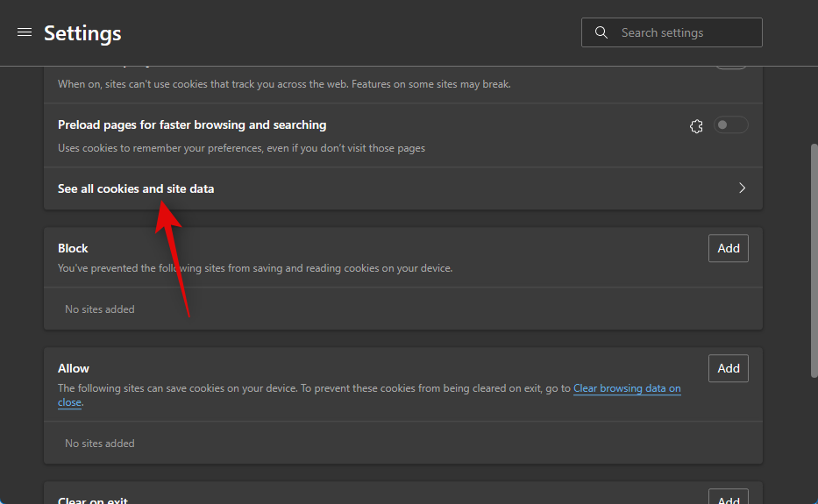Open Clear browsing data on close link
This screenshot has height=504, width=818.
[627, 388]
